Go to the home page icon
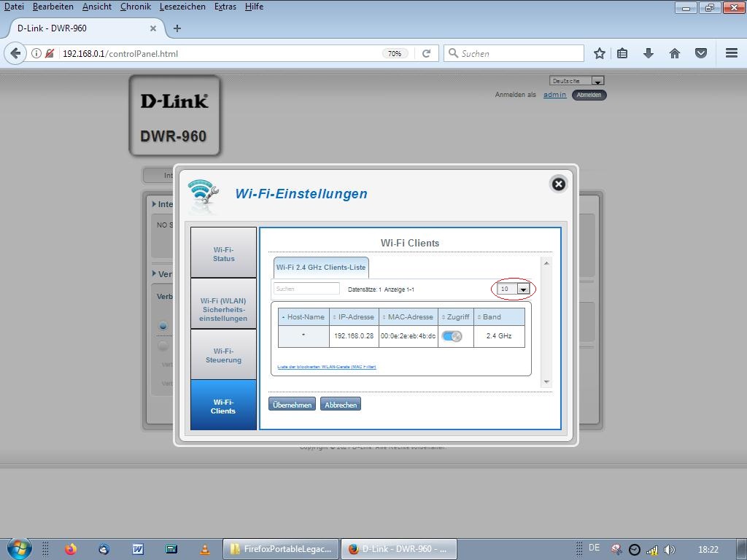747x560 pixels. click(675, 53)
